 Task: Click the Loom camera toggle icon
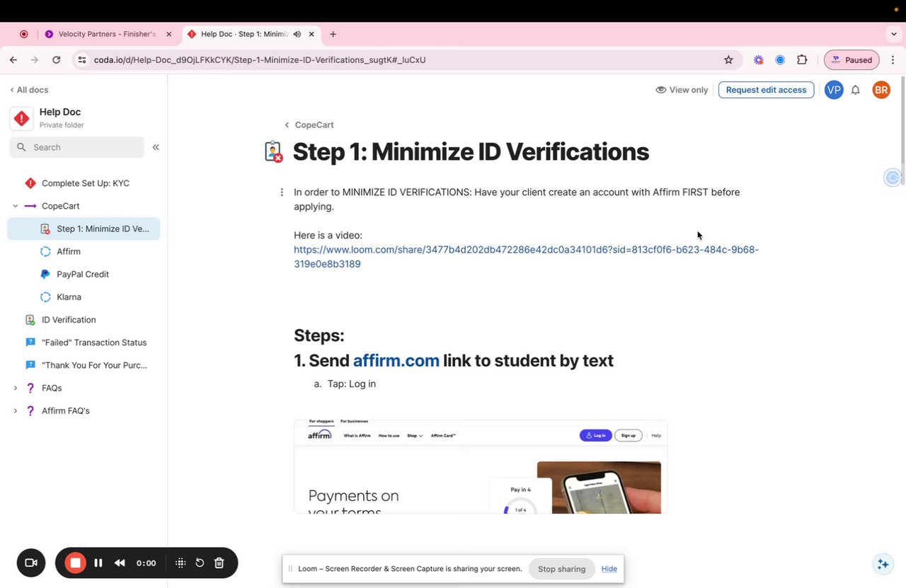coord(30,563)
